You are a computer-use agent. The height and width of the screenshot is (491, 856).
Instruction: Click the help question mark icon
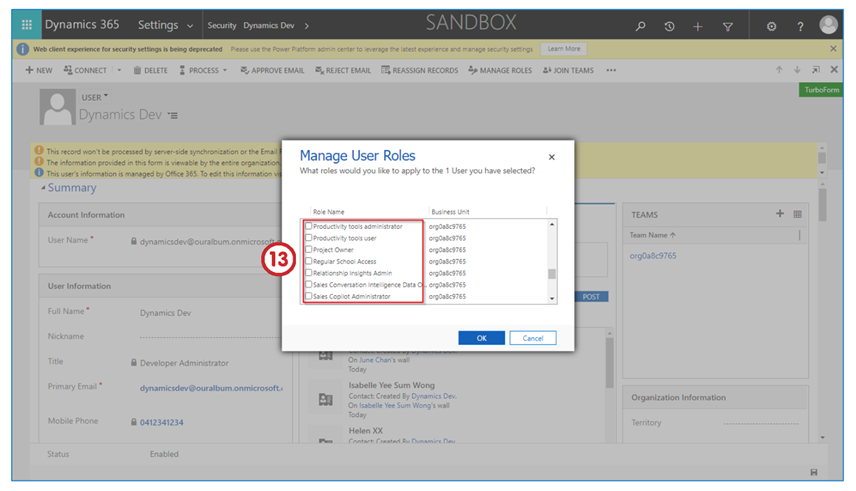pos(798,26)
